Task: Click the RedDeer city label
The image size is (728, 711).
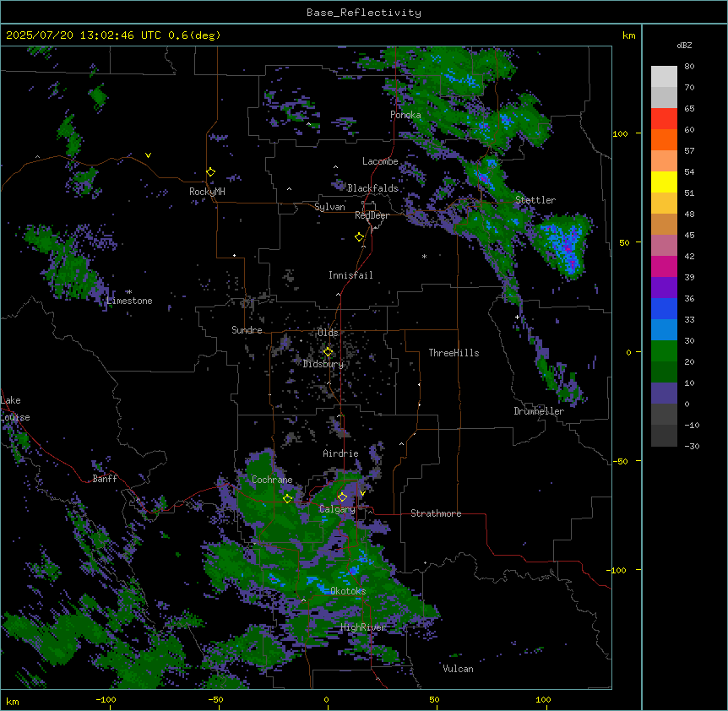Action: tap(372, 215)
